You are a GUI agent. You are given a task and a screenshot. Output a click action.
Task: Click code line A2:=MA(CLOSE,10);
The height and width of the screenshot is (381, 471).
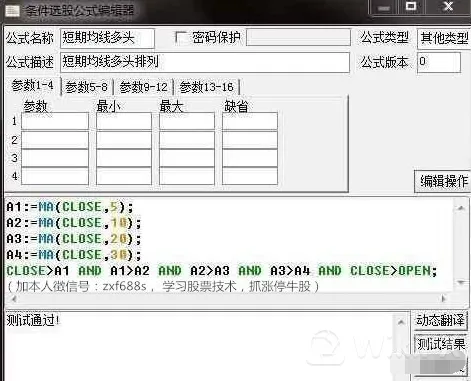click(74, 223)
